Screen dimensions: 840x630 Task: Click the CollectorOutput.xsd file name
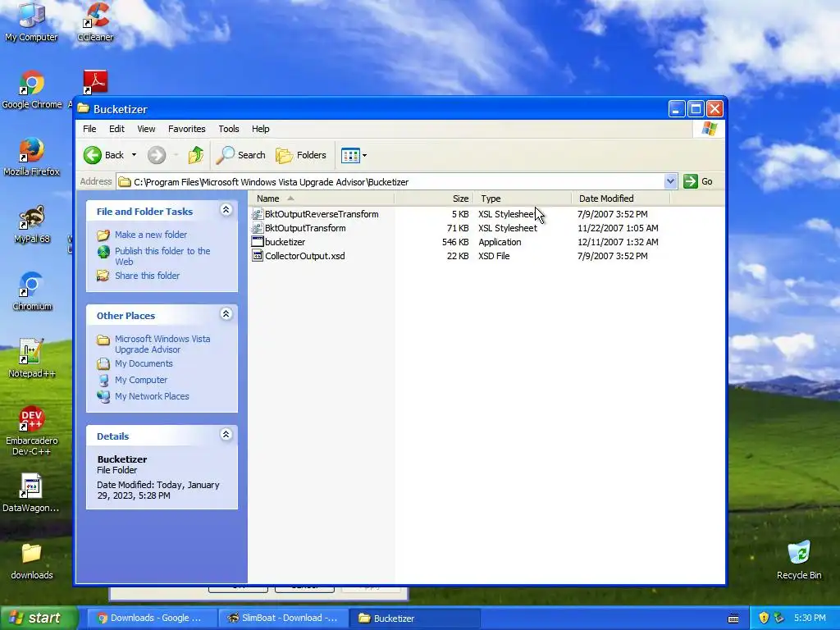pos(305,256)
